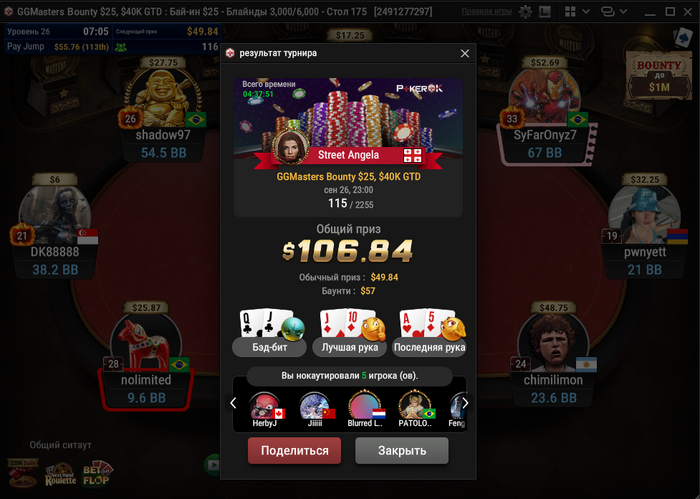The width and height of the screenshot is (700, 499).
Task: Select the Лучшая рука hand card
Action: click(x=350, y=333)
